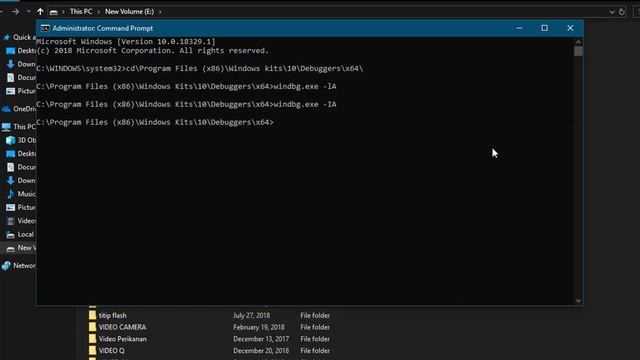Close the Administrator Command Prompt window

(x=570, y=28)
